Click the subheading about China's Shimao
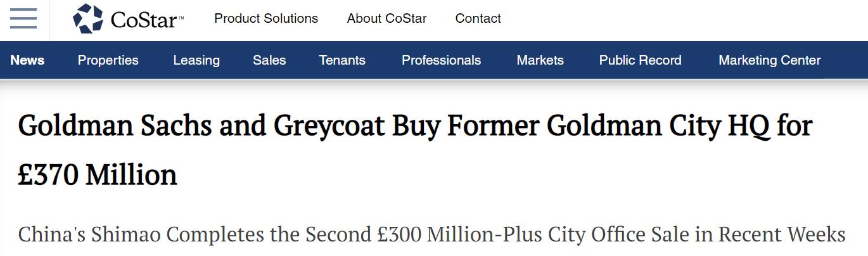Viewport: 868px width, 256px height. (x=431, y=234)
